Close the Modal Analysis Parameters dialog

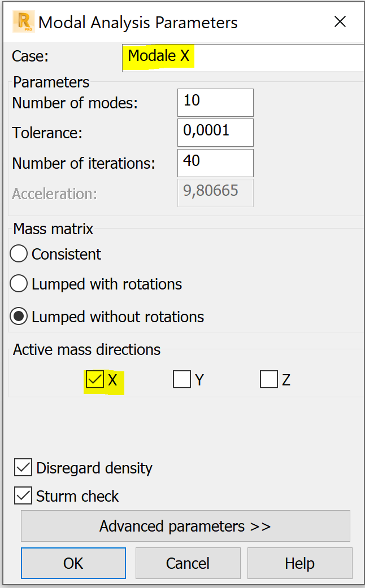point(340,21)
